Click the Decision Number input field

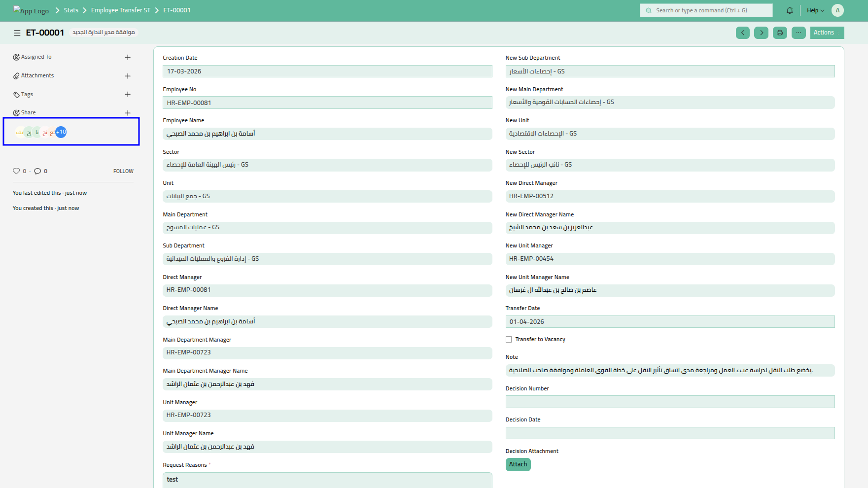[670, 402]
